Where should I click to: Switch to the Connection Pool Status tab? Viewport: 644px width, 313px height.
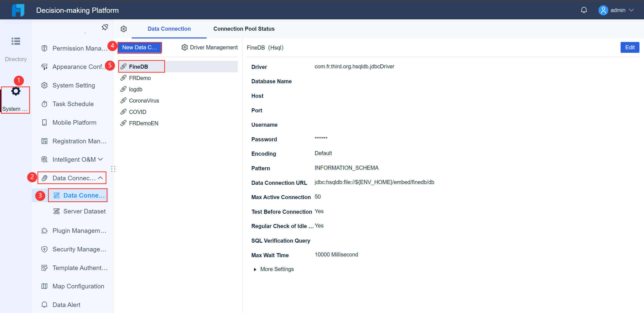[x=244, y=29]
